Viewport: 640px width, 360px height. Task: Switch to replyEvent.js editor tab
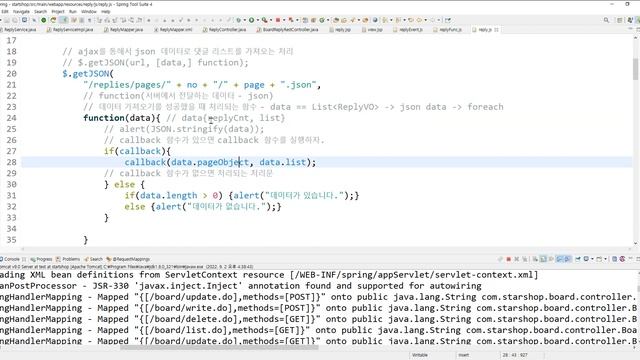pos(408,30)
